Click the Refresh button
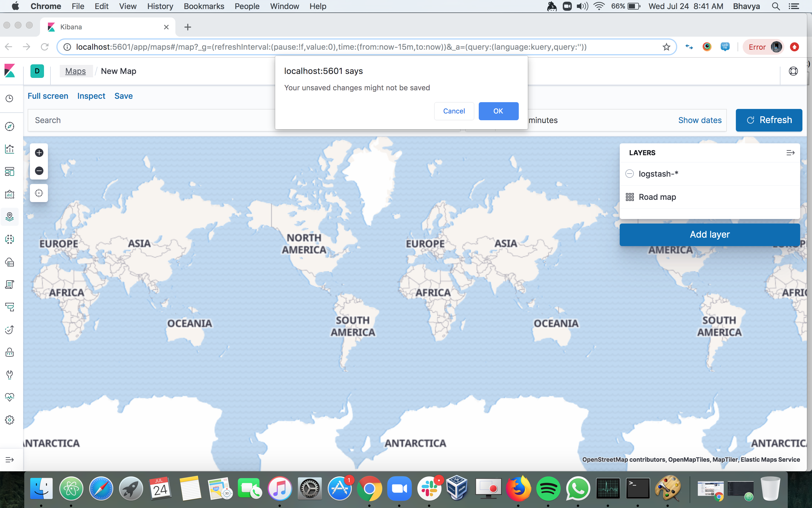The width and height of the screenshot is (812, 508). (769, 120)
